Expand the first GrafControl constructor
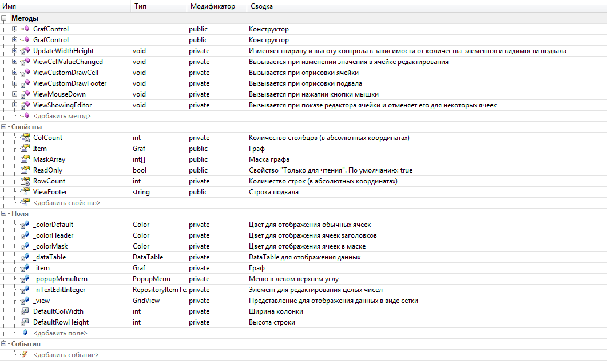 pos(15,29)
